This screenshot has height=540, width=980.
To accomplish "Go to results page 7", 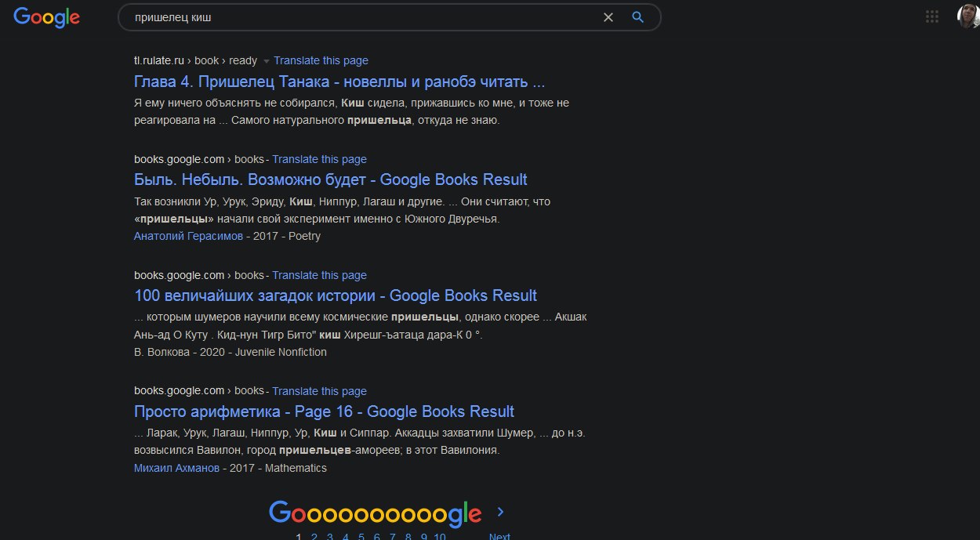I will point(393,537).
